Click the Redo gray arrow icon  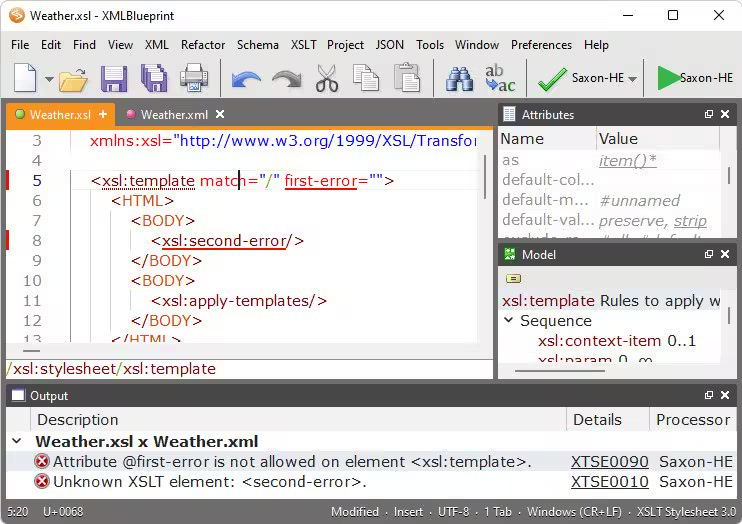[x=287, y=79]
